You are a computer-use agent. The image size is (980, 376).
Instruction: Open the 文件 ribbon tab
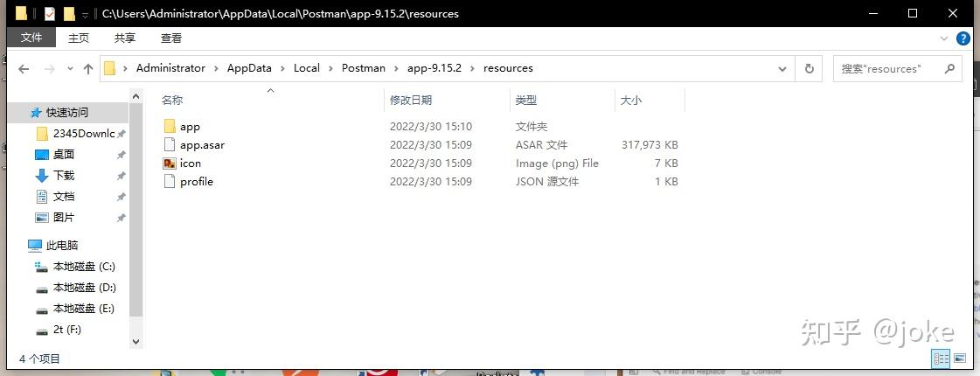[x=31, y=38]
